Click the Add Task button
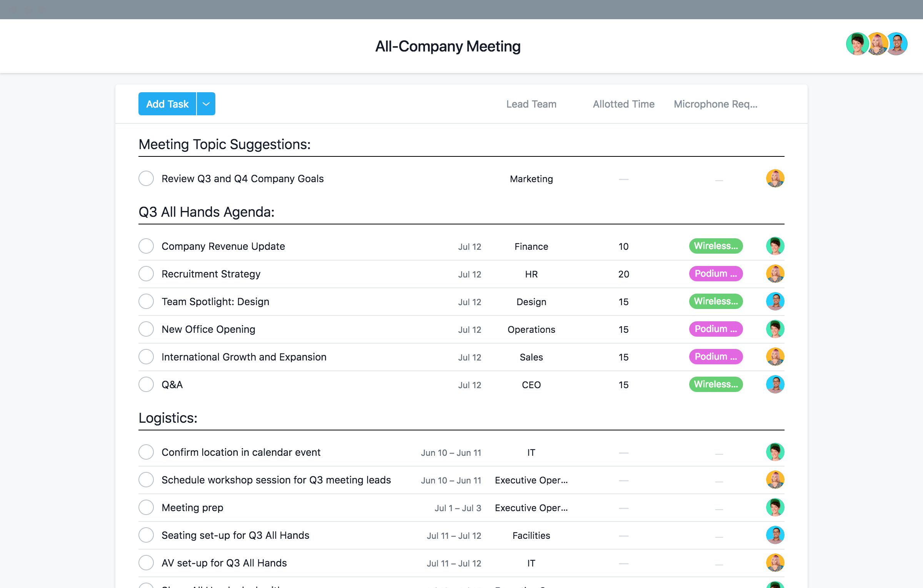Image resolution: width=923 pixels, height=588 pixels. point(168,103)
